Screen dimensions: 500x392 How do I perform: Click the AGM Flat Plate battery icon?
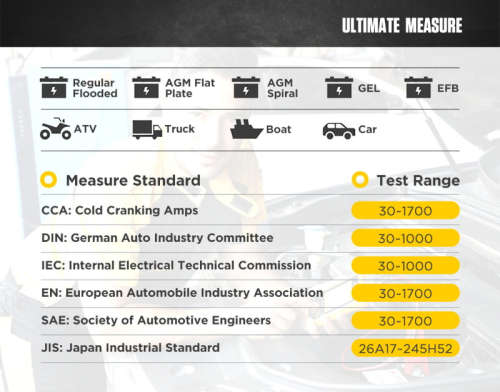tap(146, 88)
